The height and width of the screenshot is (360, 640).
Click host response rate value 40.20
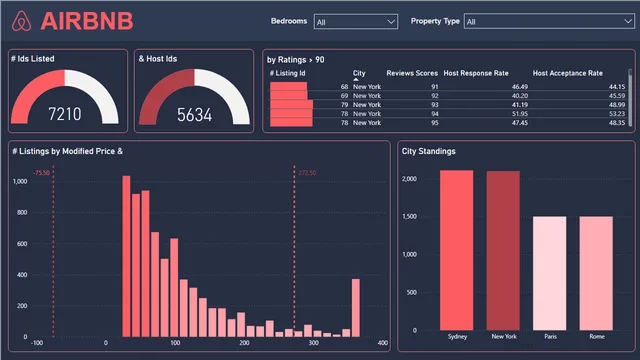tap(520, 96)
